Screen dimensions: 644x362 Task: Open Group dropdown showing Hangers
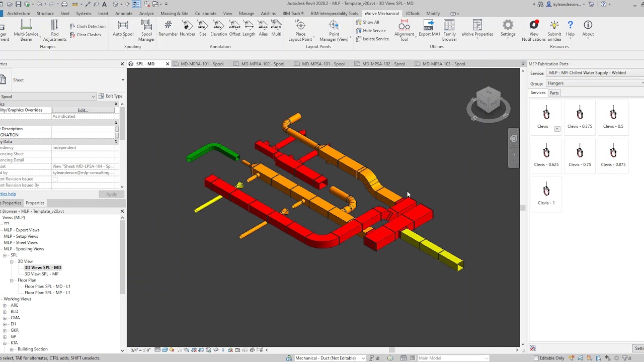(x=595, y=83)
